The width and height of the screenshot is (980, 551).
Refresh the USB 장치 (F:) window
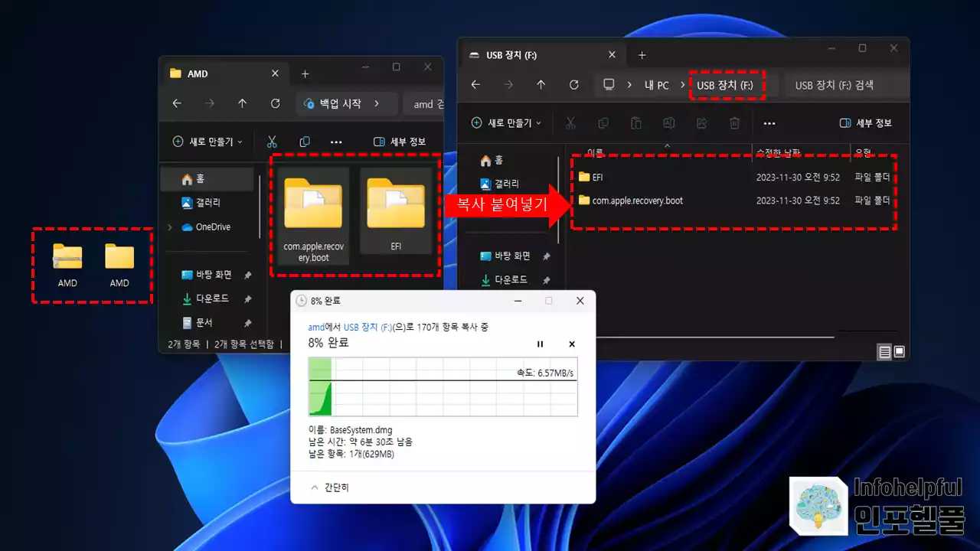click(573, 85)
